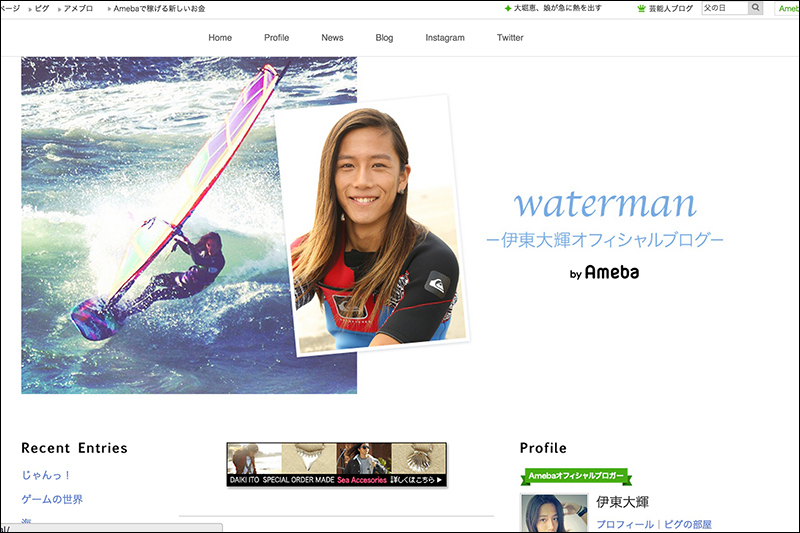This screenshot has width=800, height=533.
Task: Open the Twitter navigation link
Action: [x=510, y=38]
